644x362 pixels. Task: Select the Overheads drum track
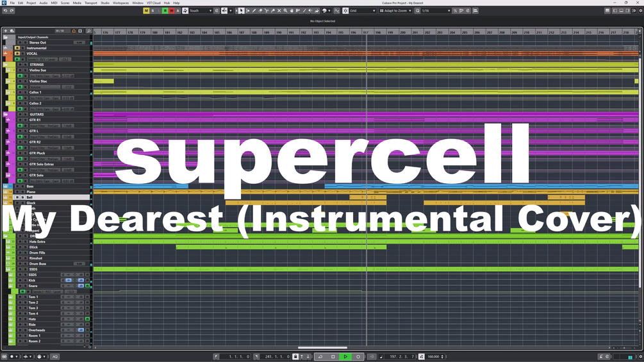pos(37,330)
